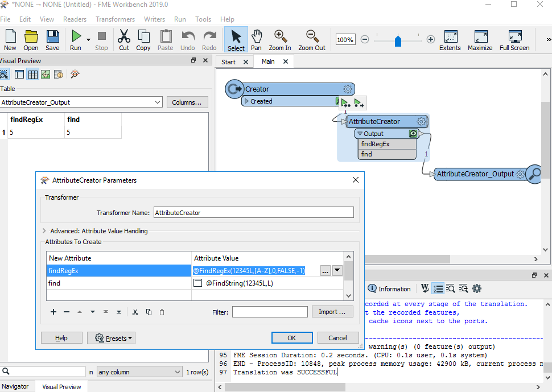The width and height of the screenshot is (552, 392).
Task: Stop the translation with Stop icon
Action: pos(101,40)
